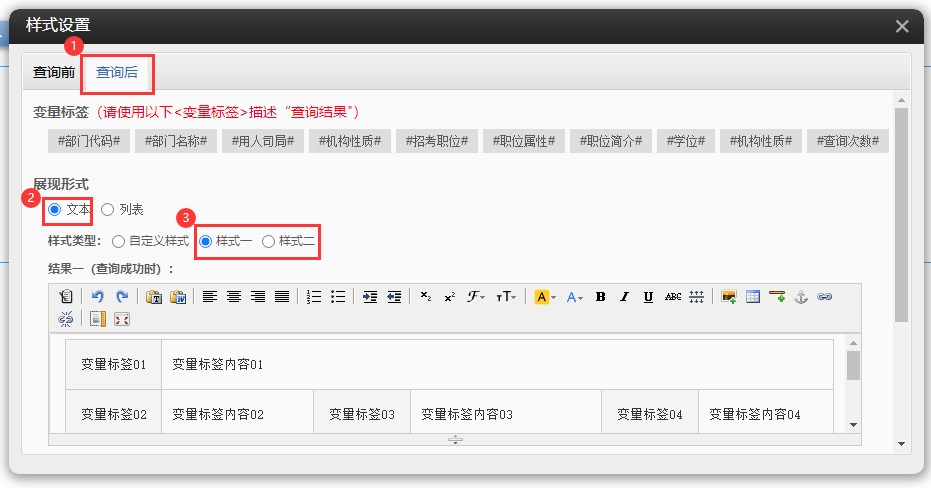Insert a numbered list
The image size is (931, 488).
pyautogui.click(x=314, y=297)
